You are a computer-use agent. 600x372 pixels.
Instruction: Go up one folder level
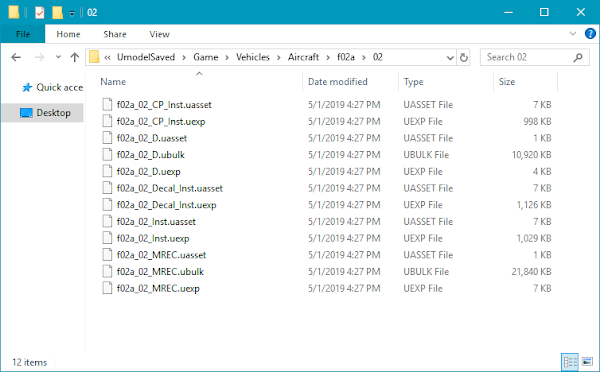pos(75,57)
